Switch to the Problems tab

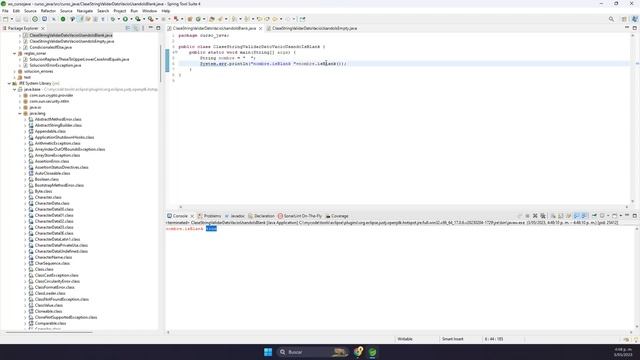pos(209,216)
